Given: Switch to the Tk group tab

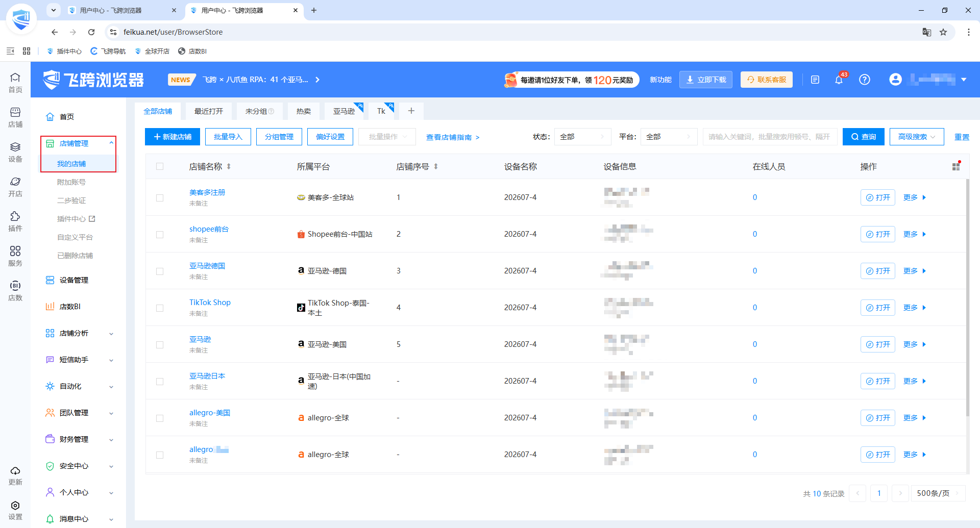Looking at the screenshot, I should tap(381, 111).
